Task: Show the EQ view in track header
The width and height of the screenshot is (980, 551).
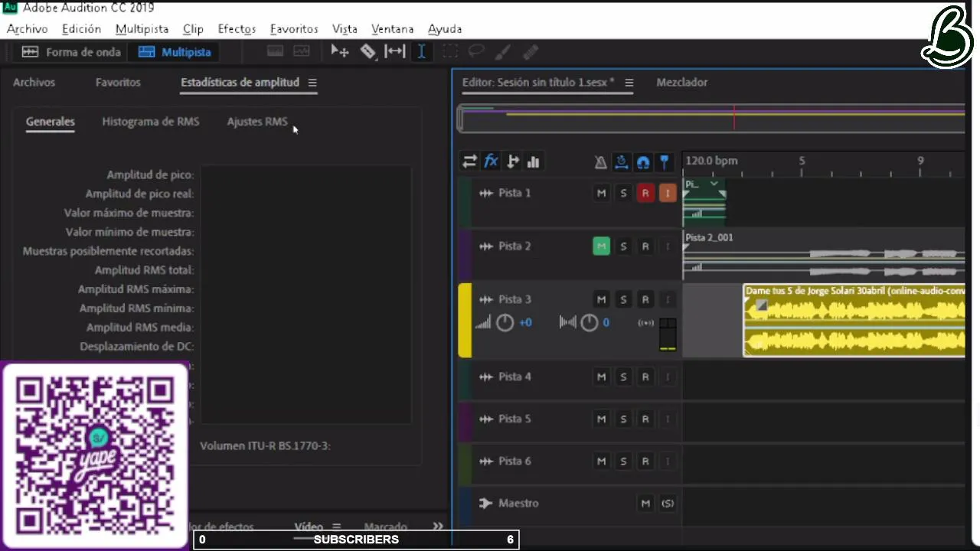Action: [534, 161]
